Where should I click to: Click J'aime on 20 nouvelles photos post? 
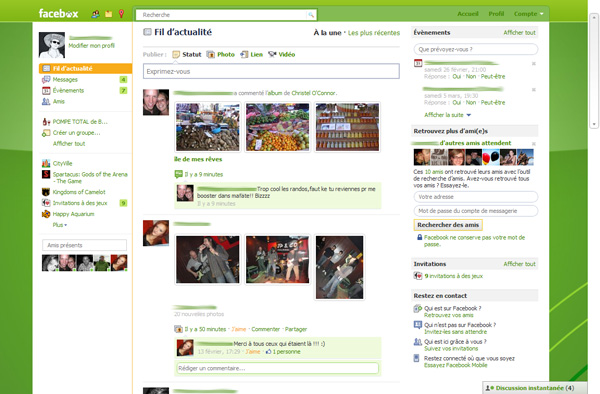click(x=239, y=329)
